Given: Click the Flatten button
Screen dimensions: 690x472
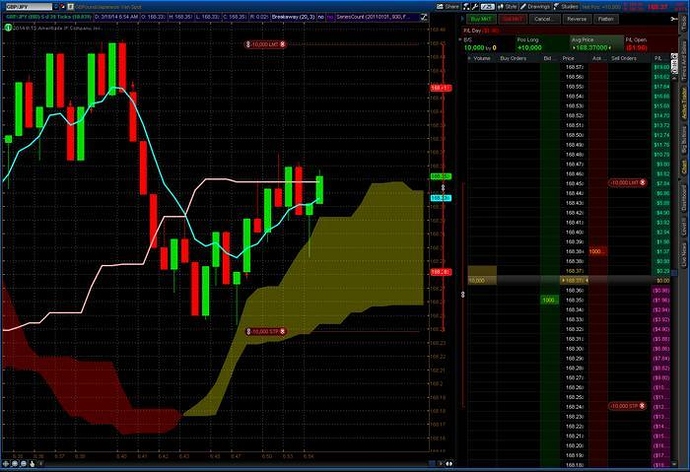Looking at the screenshot, I should (606, 19).
